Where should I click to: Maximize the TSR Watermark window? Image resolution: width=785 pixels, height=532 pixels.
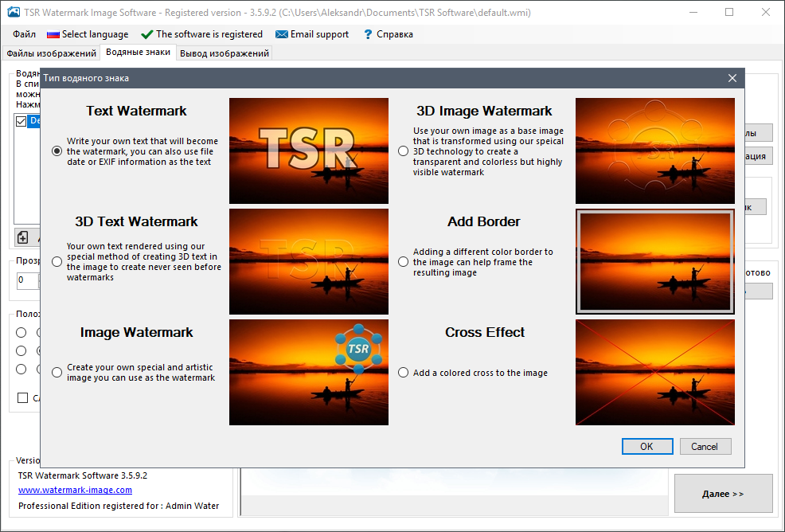pyautogui.click(x=729, y=12)
